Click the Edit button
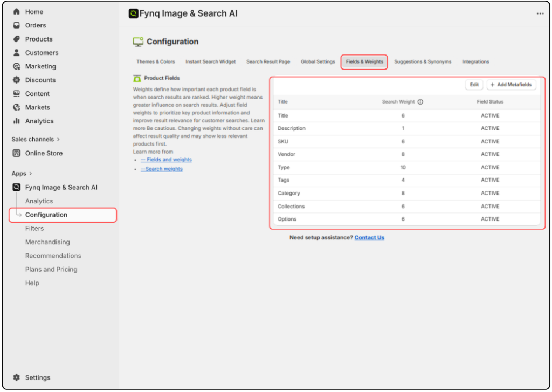The height and width of the screenshot is (392, 552). [x=474, y=85]
